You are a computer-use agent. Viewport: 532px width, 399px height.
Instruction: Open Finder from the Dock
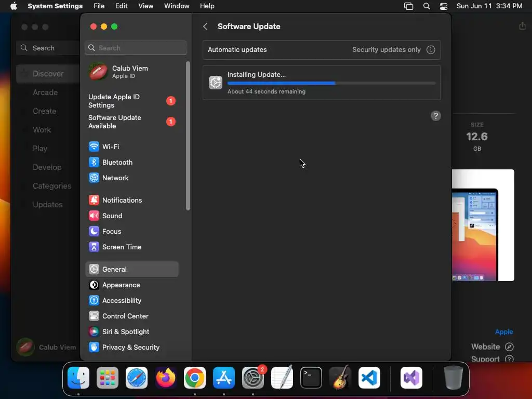click(x=78, y=378)
